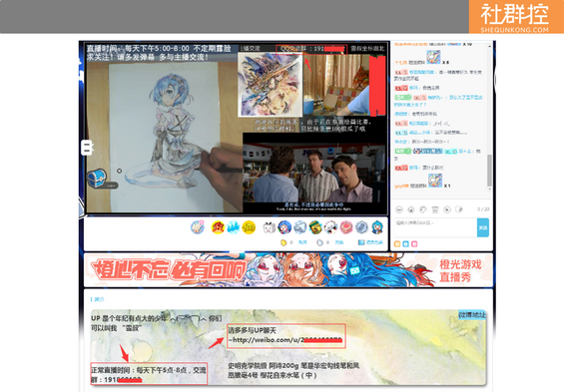The image size is (564, 392).
Task: Click the chat bubble icon beside 0/20 counter
Action: [459, 209]
